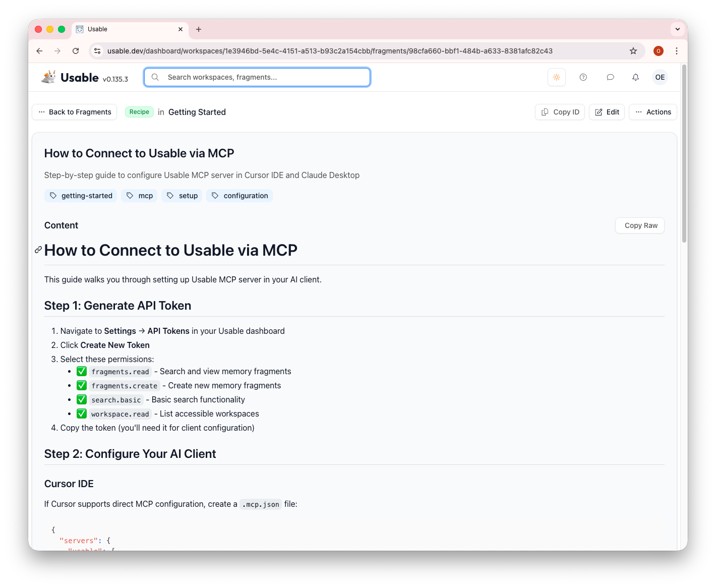Screen dimensions: 716x588
Task: Toggle the light/dark theme sun icon
Action: tap(556, 77)
